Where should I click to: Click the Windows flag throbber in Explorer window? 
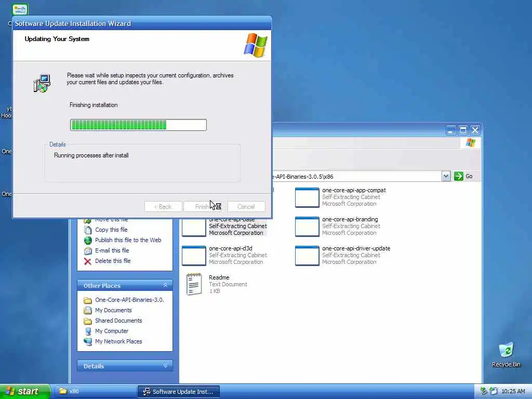(470, 143)
